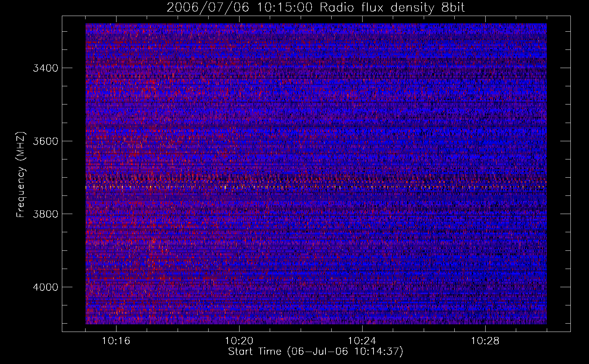
Task: Click the 3800 frequency tick label
Action: (x=46, y=214)
